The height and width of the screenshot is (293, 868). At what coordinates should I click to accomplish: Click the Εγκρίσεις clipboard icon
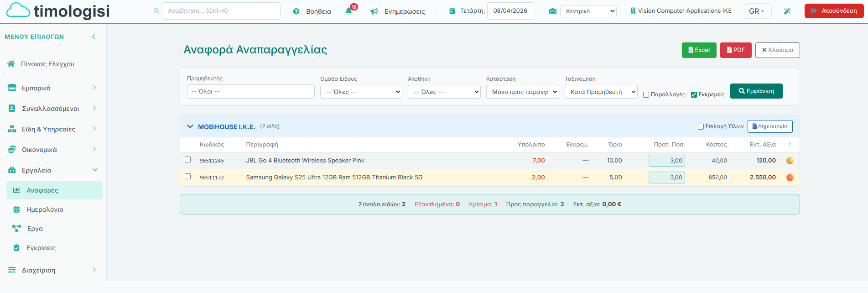click(x=16, y=248)
